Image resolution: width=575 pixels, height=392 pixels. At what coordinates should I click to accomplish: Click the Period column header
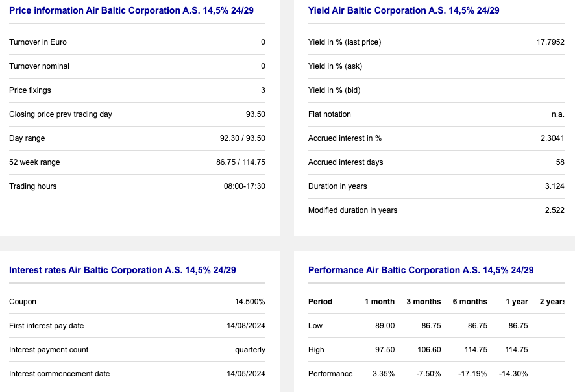point(320,302)
